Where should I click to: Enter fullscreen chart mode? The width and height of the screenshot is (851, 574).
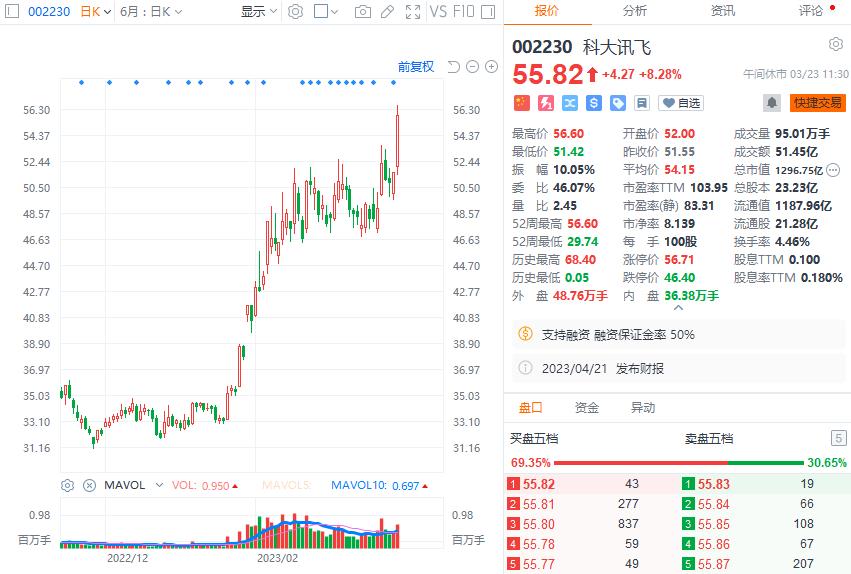click(x=413, y=11)
